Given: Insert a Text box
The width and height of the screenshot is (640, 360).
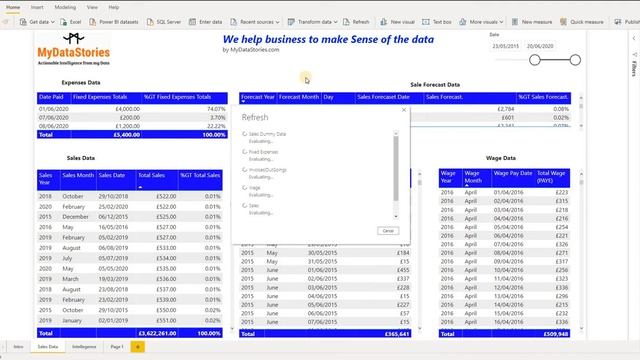Looking at the screenshot, I should [x=437, y=22].
